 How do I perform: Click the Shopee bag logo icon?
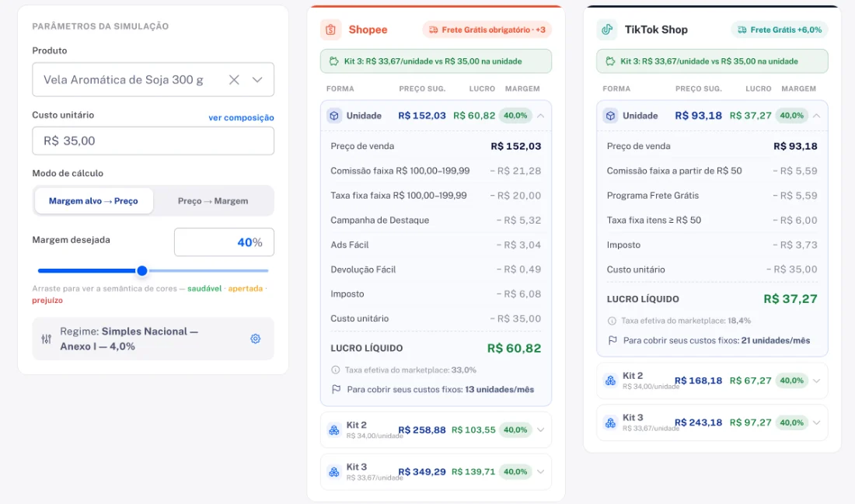coord(330,30)
